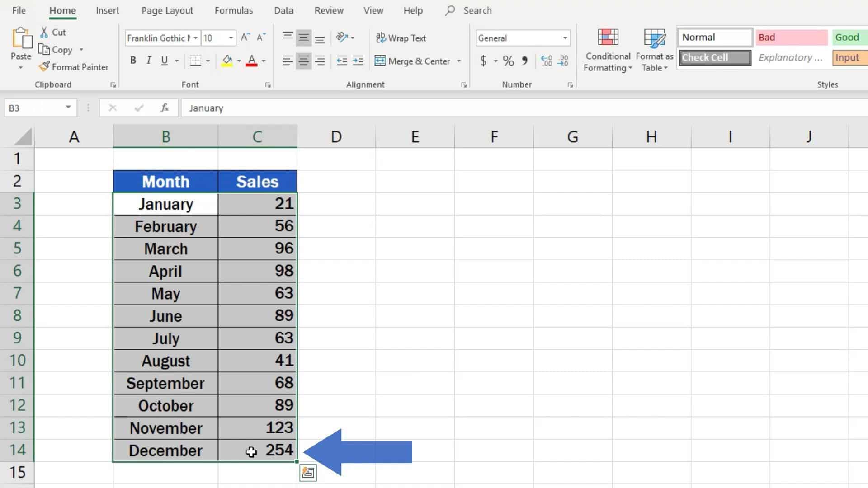Open the Review ribbon tab
The height and width of the screenshot is (488, 868).
tap(328, 10)
